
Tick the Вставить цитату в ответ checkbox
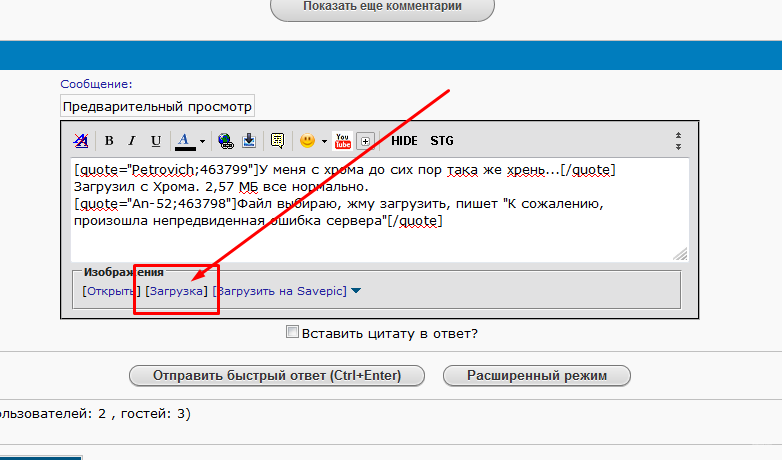tap(292, 332)
